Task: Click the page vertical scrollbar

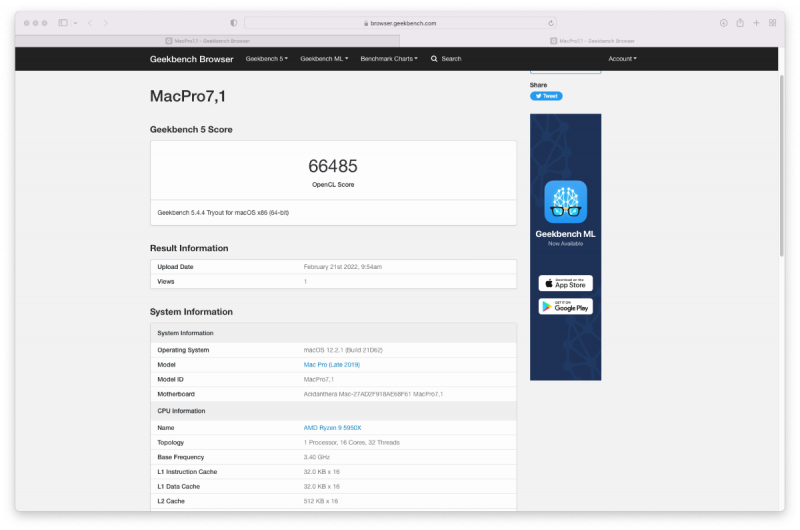Action: [x=781, y=166]
